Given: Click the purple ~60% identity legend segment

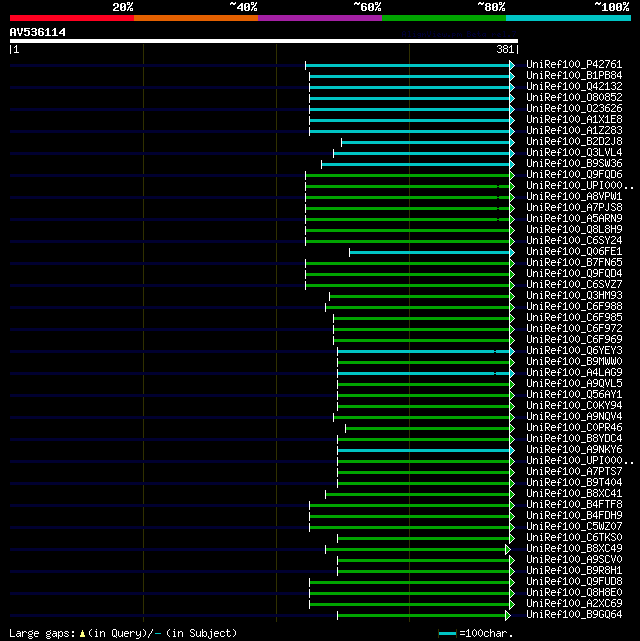Looking at the screenshot, I should pyautogui.click(x=320, y=18).
